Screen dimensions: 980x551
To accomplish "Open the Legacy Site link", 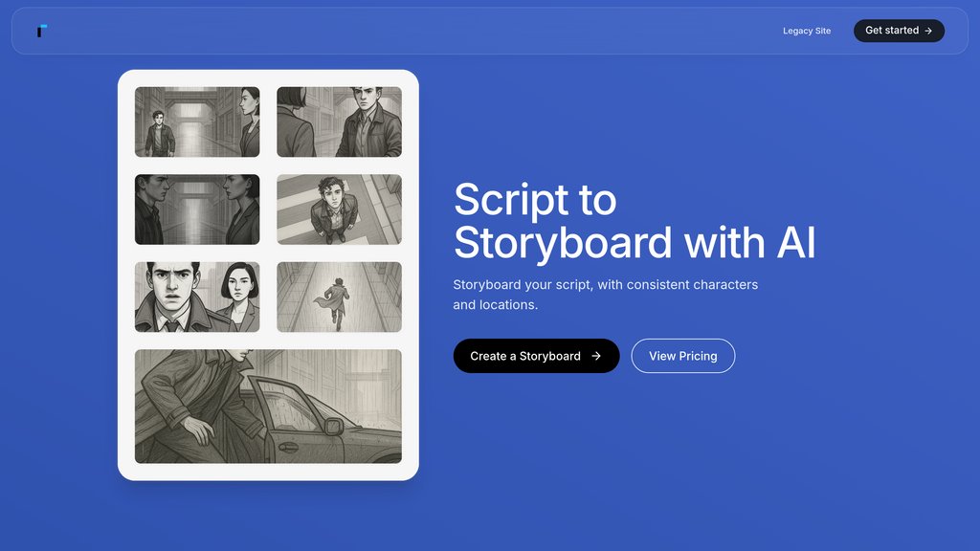I will coord(806,31).
